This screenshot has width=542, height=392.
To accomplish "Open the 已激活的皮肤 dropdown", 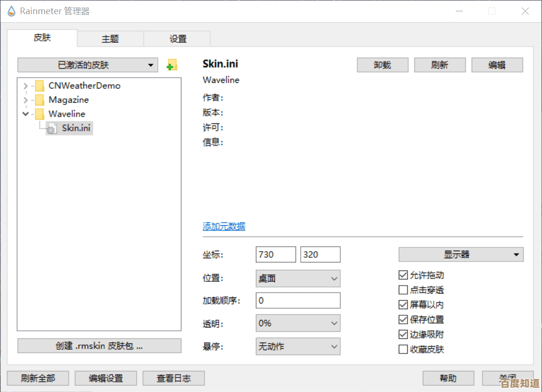I will pos(88,65).
